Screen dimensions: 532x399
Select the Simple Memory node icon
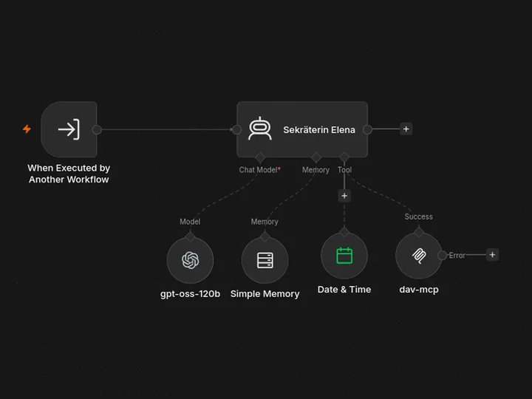point(265,260)
